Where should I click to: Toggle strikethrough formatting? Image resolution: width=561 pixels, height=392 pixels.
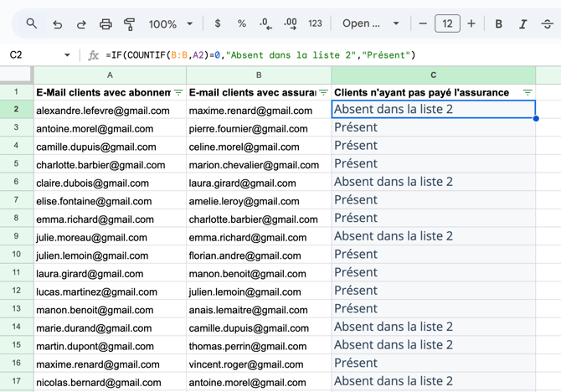(x=548, y=24)
